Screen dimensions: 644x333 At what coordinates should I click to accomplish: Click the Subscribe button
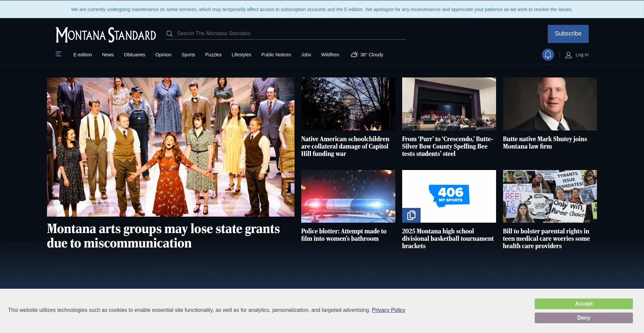(x=568, y=34)
